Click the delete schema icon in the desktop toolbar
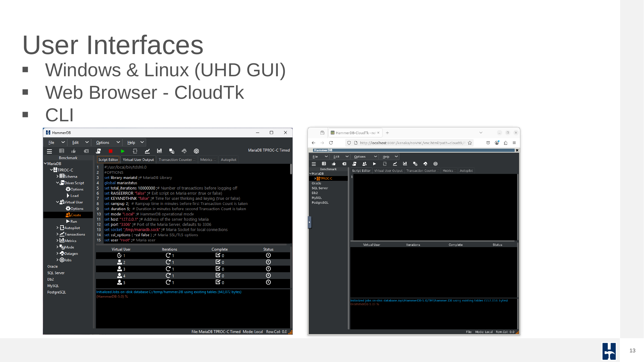Screen dimensions: 644x362 (86, 151)
